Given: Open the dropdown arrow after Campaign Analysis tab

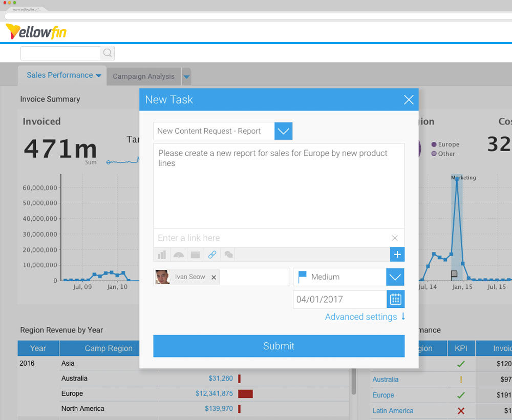Looking at the screenshot, I should click(x=186, y=77).
